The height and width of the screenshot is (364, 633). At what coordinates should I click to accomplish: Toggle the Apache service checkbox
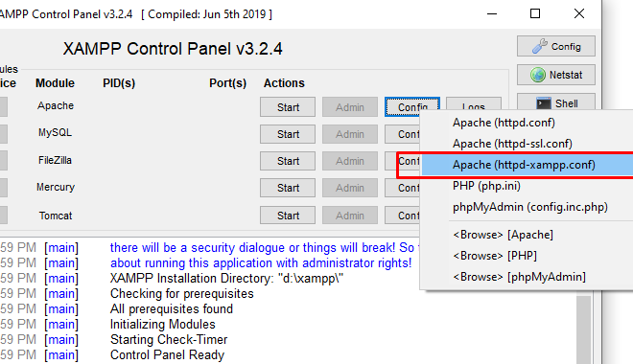click(3, 107)
